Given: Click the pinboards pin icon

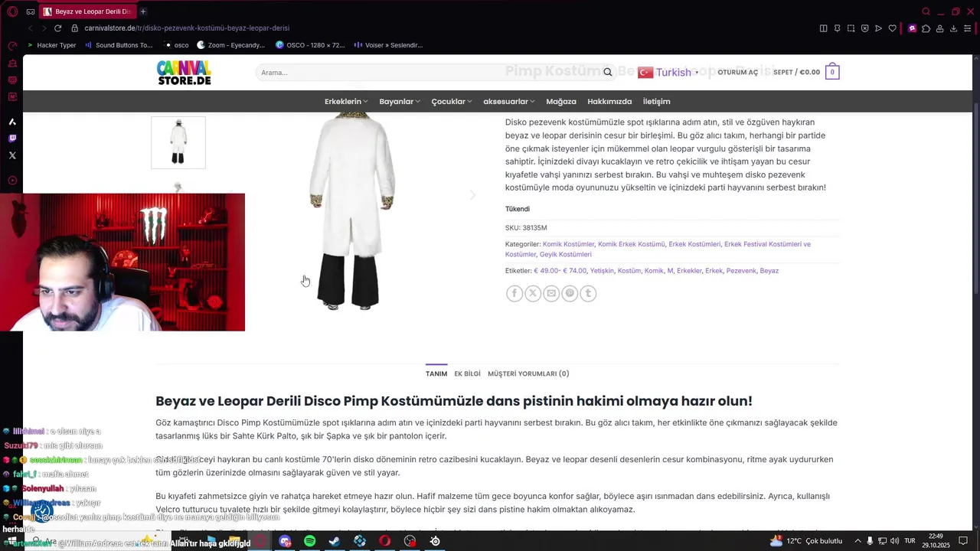Looking at the screenshot, I should 837,28.
